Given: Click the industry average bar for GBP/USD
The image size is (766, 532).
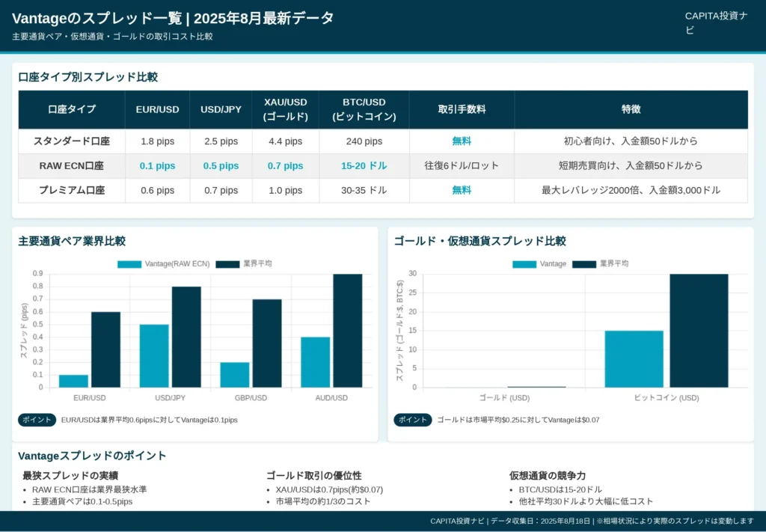Looking at the screenshot, I should click(267, 343).
